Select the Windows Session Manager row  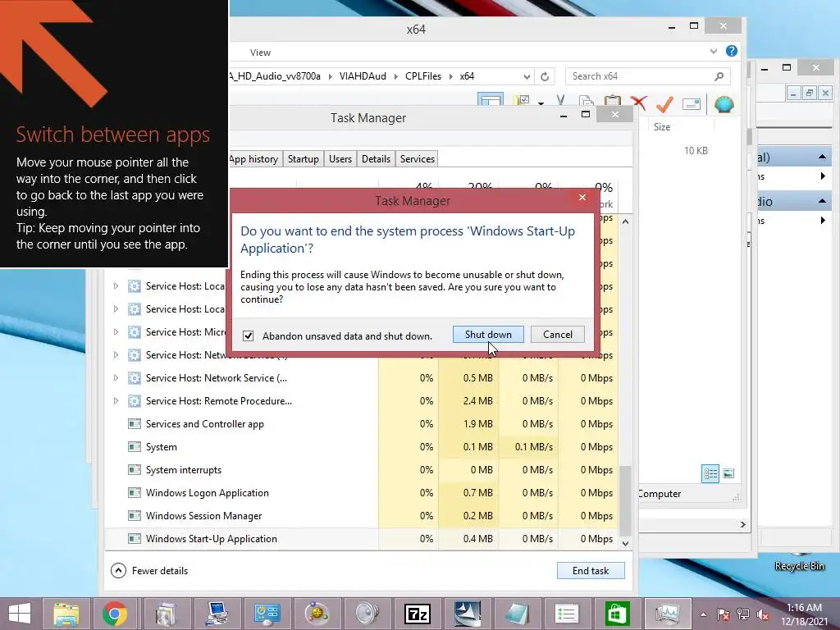(361, 516)
